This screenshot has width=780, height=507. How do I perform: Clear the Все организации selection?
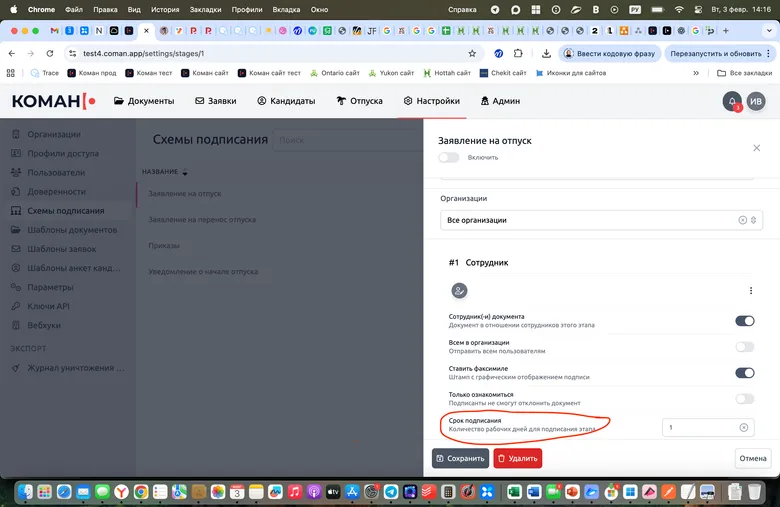tap(742, 220)
